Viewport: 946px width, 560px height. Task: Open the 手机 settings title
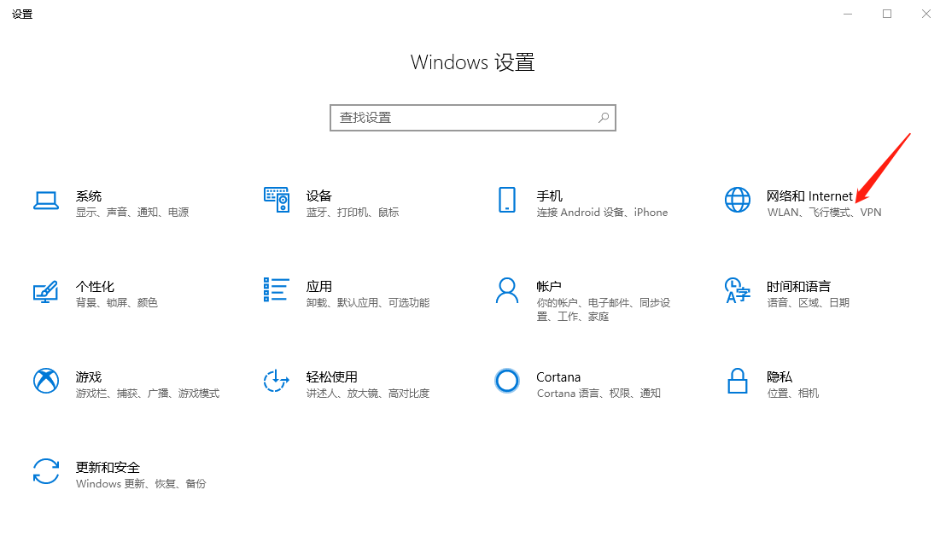[550, 196]
